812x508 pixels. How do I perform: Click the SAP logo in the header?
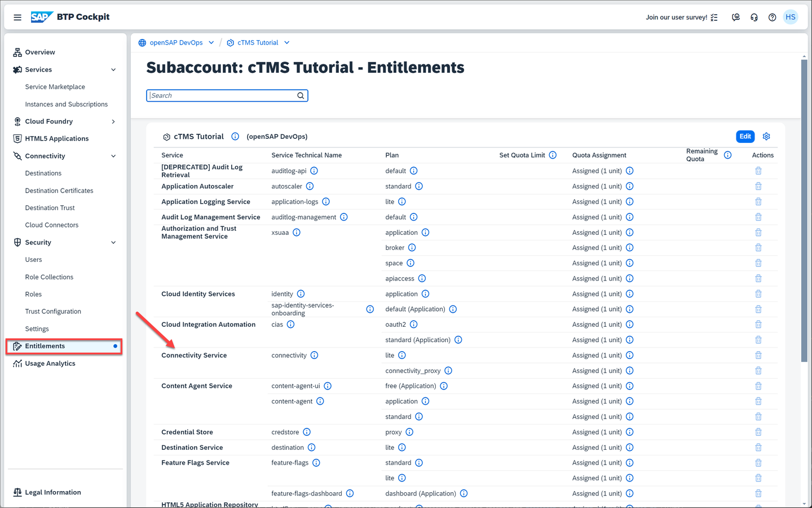click(42, 17)
